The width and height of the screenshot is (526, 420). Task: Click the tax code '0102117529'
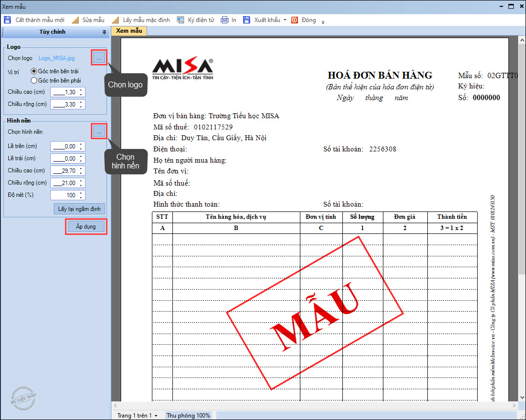[x=213, y=127]
